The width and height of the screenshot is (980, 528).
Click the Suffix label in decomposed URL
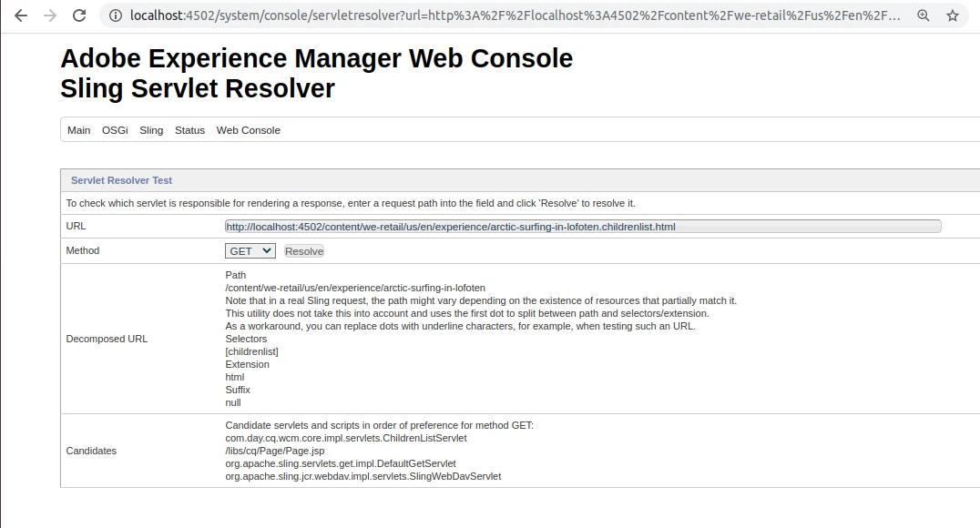pos(238,390)
